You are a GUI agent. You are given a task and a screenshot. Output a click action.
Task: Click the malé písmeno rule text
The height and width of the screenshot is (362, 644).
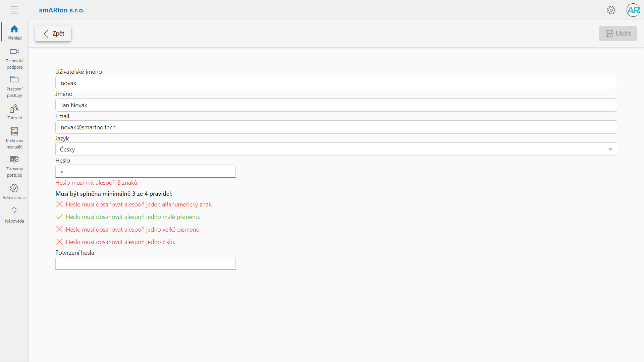(133, 217)
